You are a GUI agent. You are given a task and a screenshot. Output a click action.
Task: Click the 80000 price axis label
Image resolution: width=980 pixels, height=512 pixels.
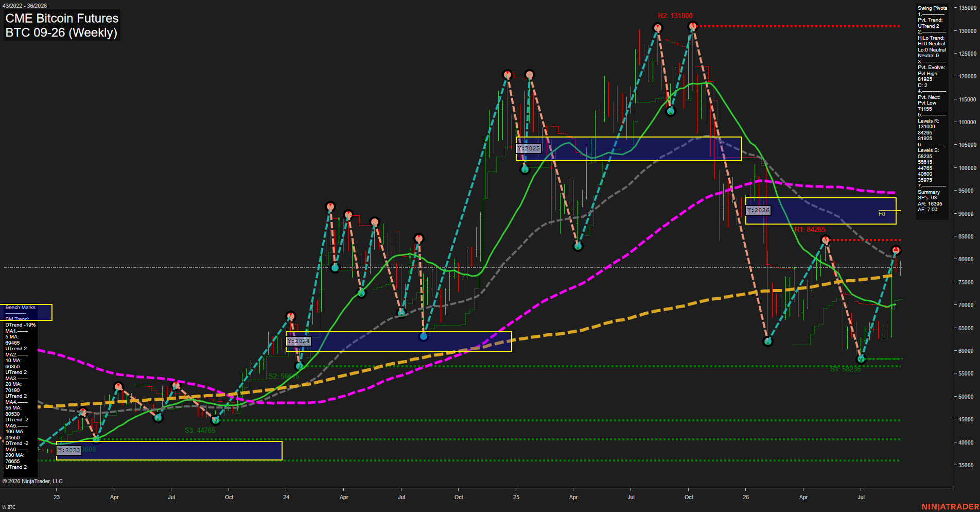point(966,260)
